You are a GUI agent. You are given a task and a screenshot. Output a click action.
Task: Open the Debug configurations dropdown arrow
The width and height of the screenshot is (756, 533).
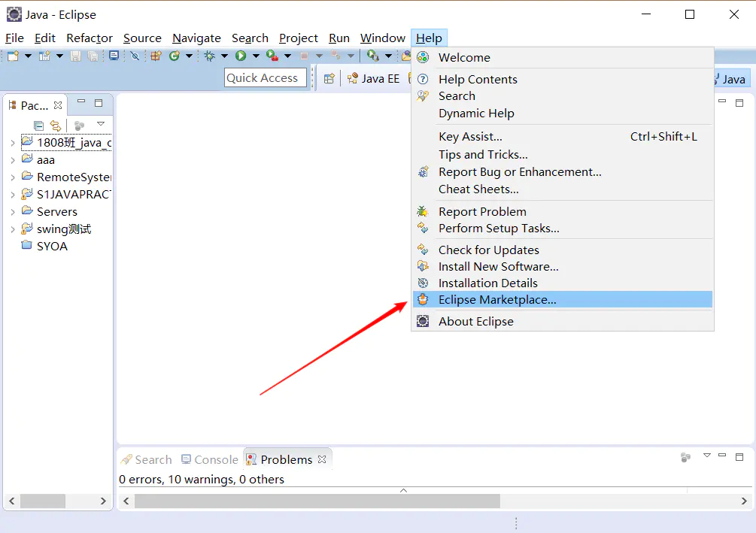tap(224, 56)
